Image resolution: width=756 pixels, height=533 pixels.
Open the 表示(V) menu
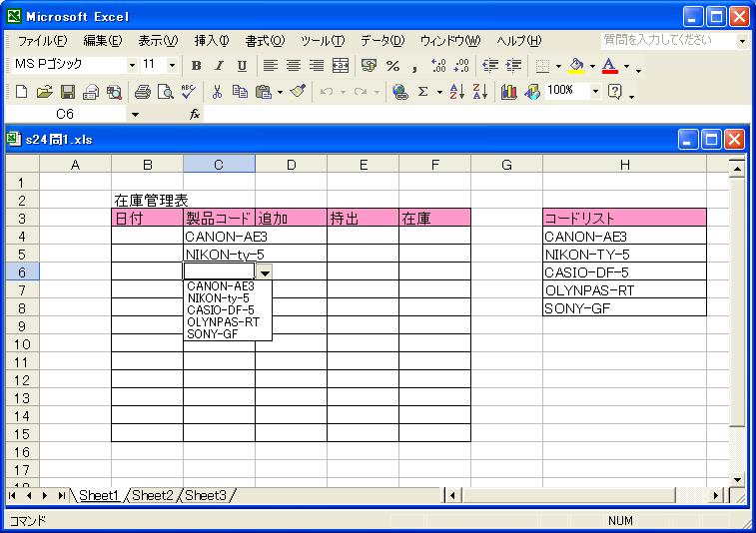[x=158, y=41]
